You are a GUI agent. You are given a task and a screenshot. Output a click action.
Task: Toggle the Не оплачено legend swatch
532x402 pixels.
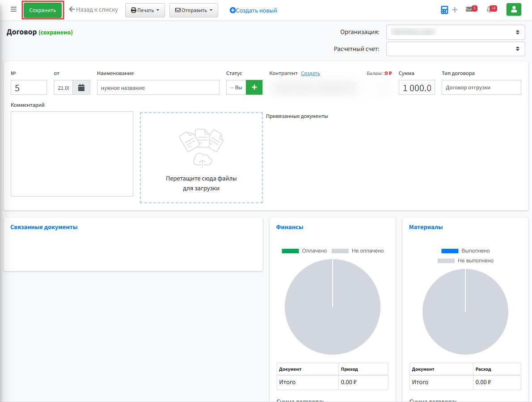[340, 251]
